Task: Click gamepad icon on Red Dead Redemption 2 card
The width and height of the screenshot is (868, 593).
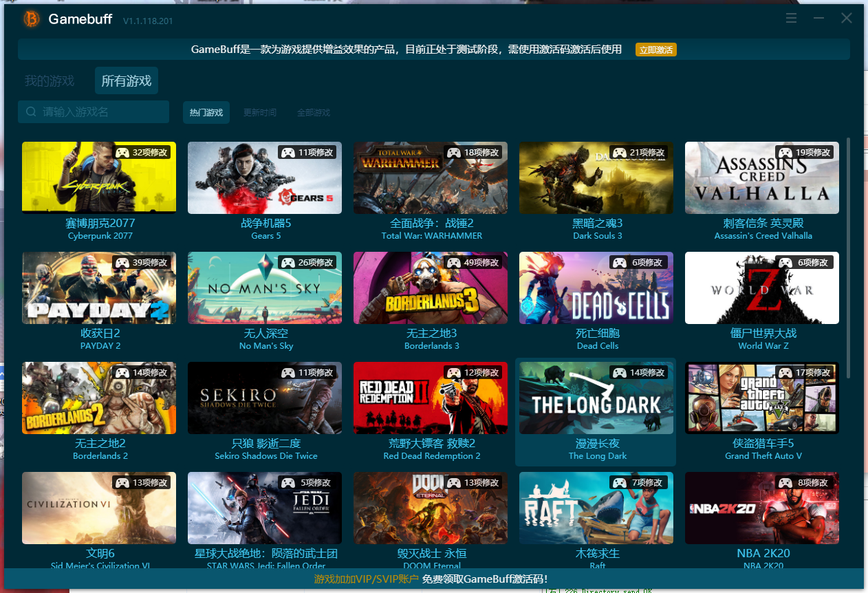Action: pos(453,372)
